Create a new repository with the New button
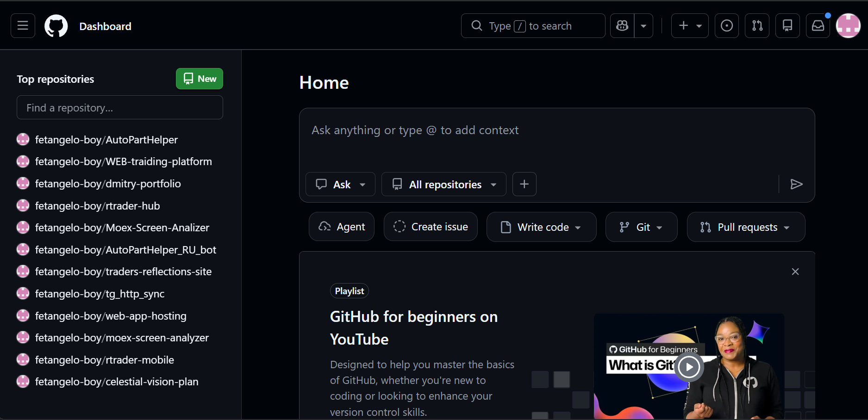The image size is (868, 420). click(x=199, y=79)
